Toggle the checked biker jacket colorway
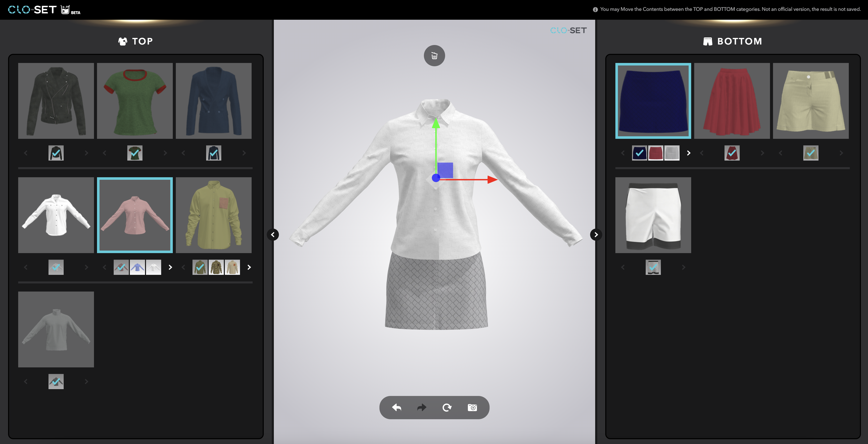Screen dimensions: 868x444 (x=56, y=153)
